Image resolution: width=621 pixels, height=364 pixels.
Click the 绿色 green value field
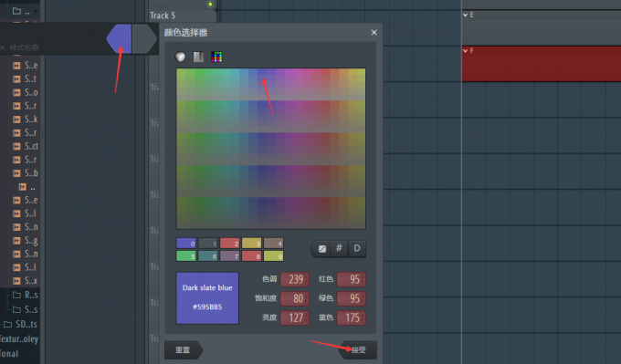[352, 298]
